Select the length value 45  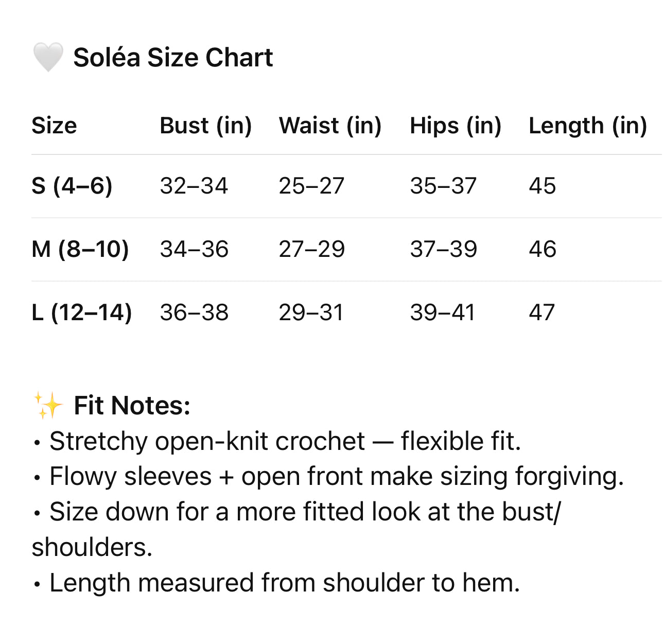pyautogui.click(x=542, y=186)
